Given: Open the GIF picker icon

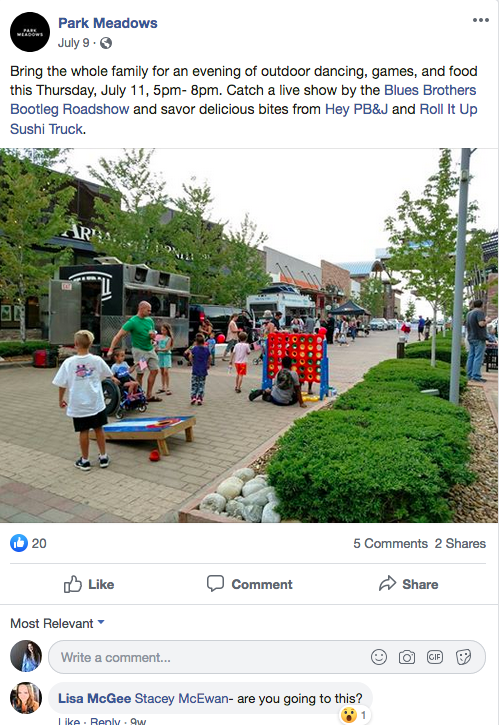Looking at the screenshot, I should point(435,657).
